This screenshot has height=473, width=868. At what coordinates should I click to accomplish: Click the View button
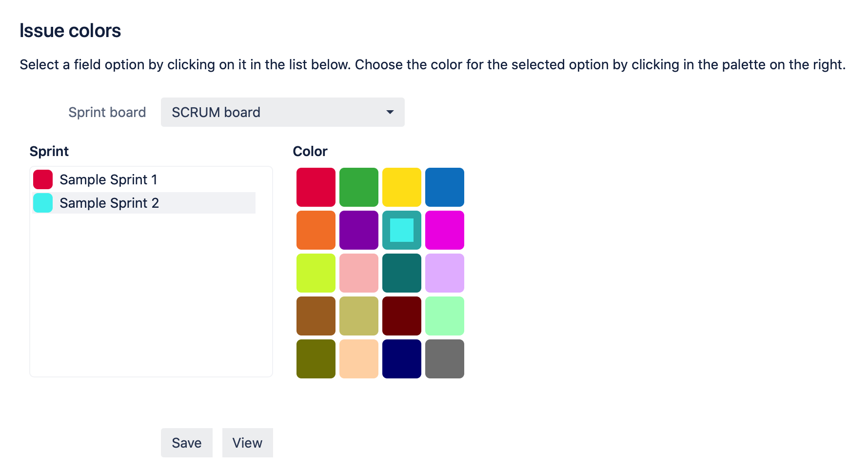[x=248, y=443]
